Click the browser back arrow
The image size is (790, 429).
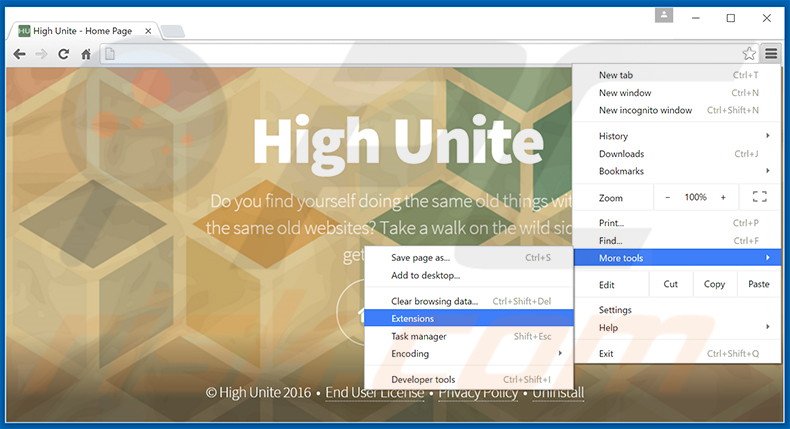[x=19, y=54]
